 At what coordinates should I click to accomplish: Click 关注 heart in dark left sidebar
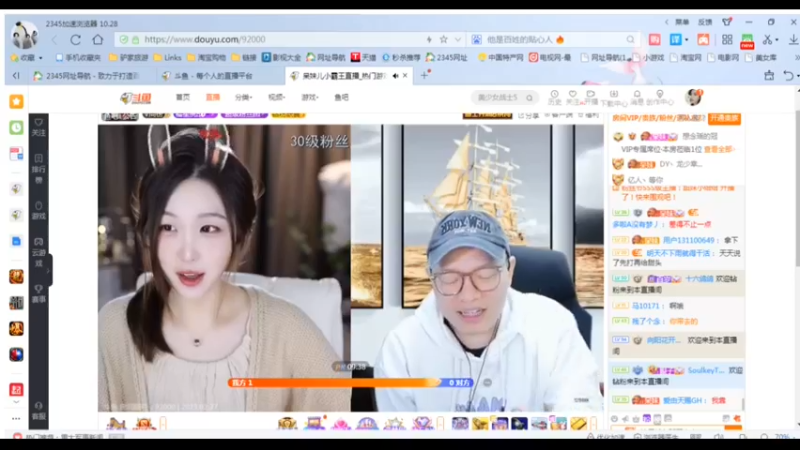click(39, 127)
